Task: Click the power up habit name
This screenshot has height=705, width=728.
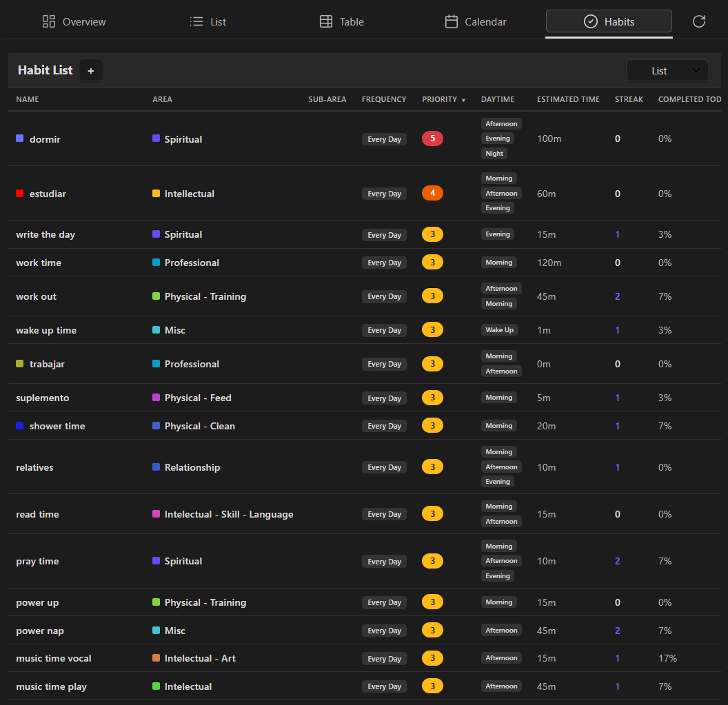Action: pos(37,602)
